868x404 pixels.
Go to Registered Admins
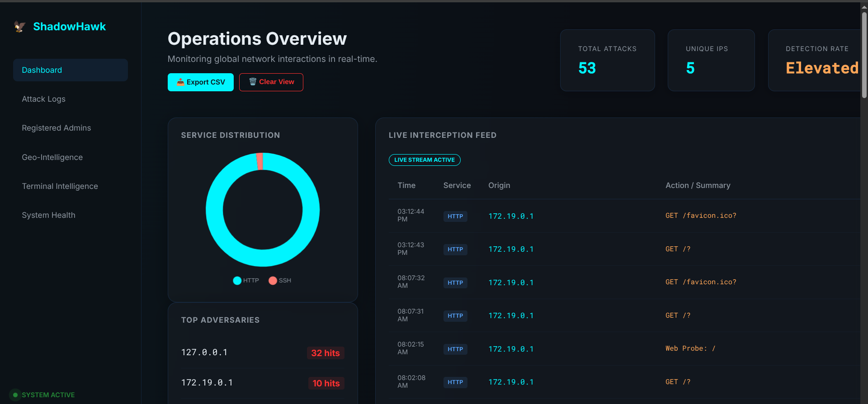coord(57,128)
